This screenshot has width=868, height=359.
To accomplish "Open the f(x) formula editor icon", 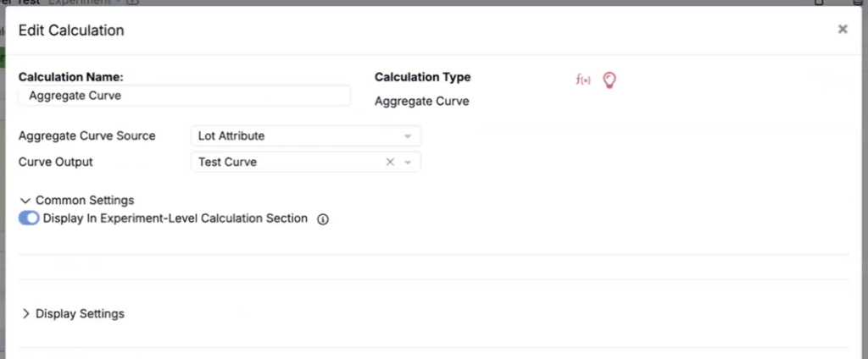I will pos(583,80).
